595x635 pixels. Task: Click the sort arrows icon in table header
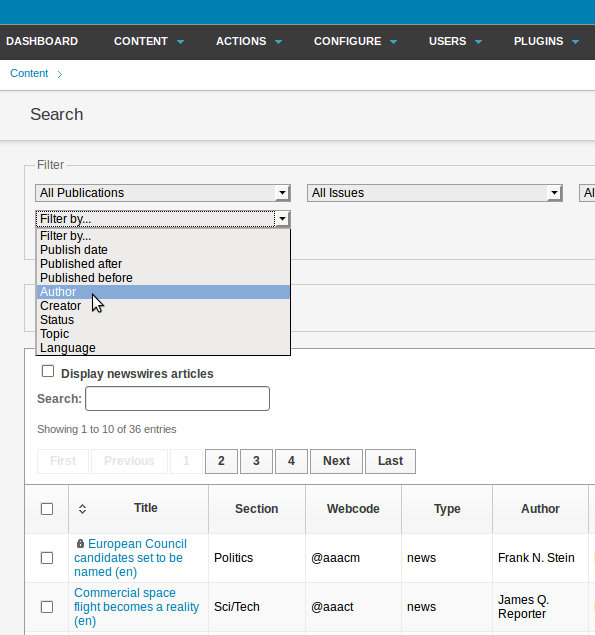(x=82, y=509)
